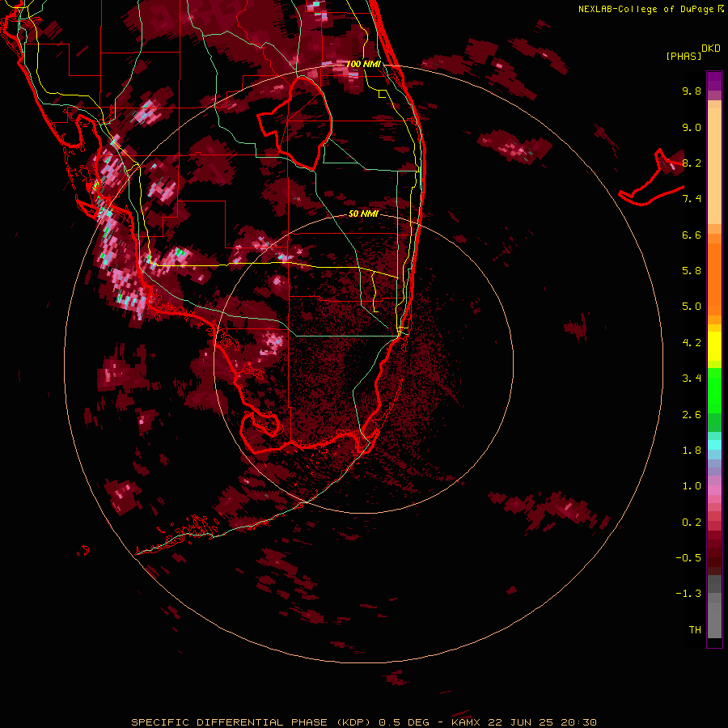Viewport: 728px width, 728px height.
Task: Click the 9.8 value on the color scale
Action: (692, 91)
